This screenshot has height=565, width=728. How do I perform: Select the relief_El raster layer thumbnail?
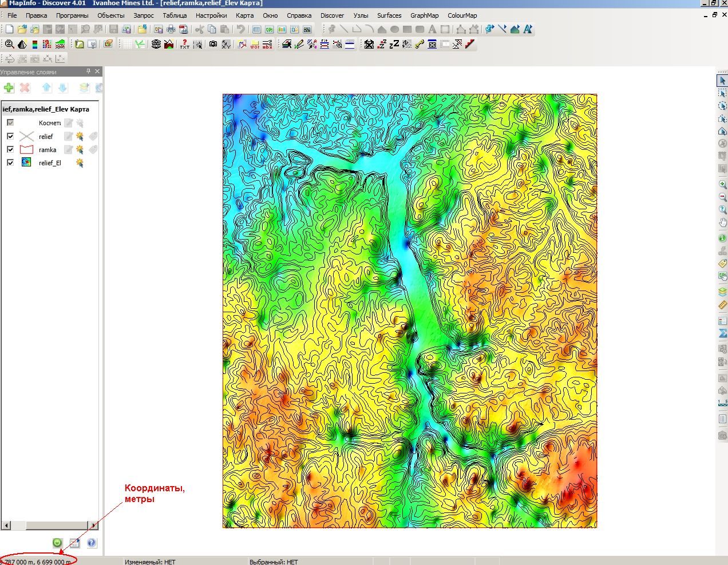(26, 162)
